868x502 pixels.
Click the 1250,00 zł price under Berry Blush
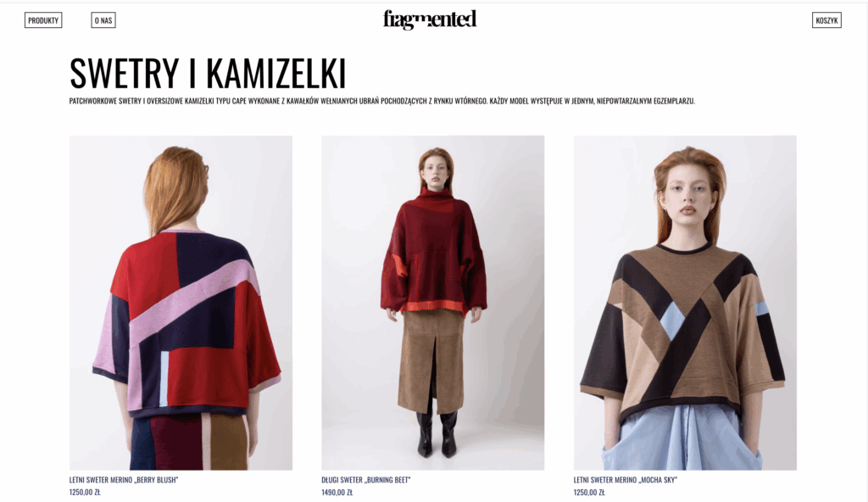click(x=85, y=492)
